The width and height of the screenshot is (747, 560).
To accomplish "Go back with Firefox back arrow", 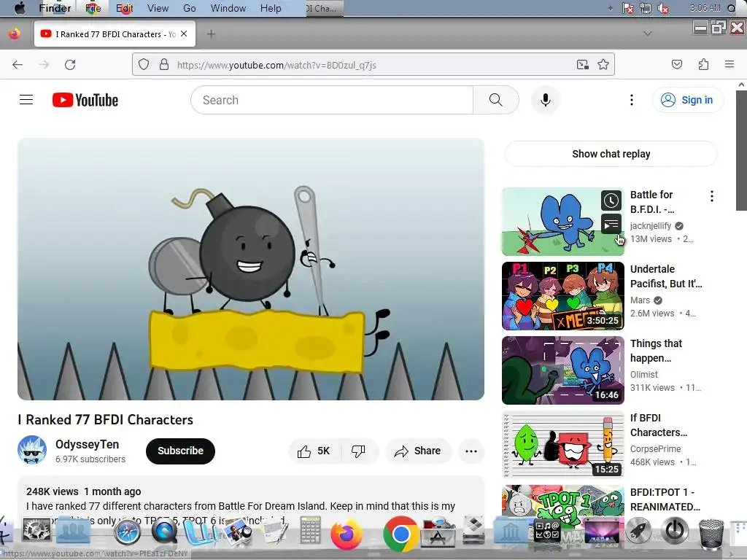I will (x=18, y=65).
